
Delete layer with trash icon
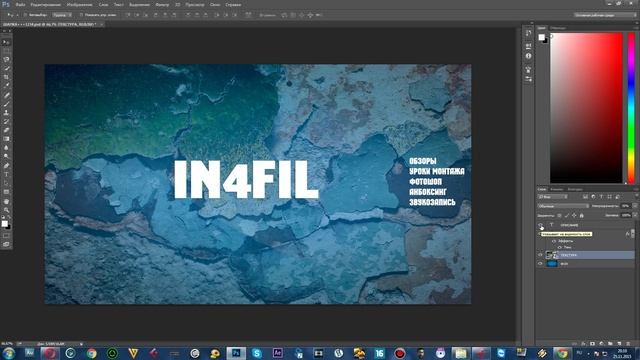point(628,344)
